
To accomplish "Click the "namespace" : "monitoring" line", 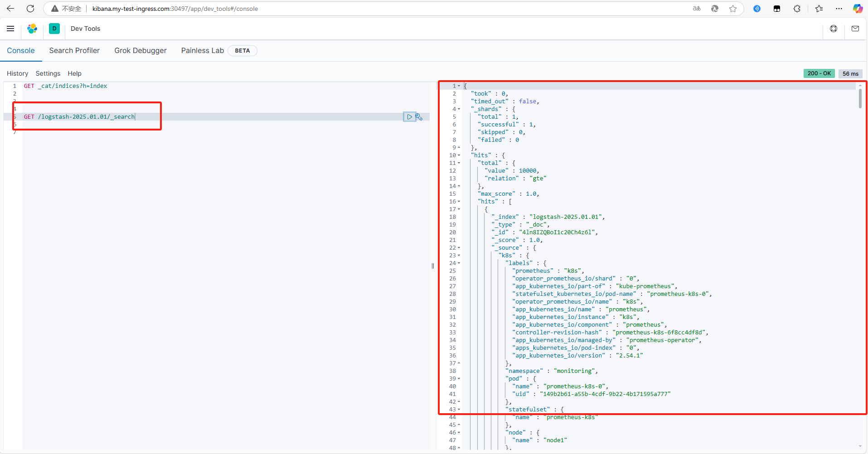I will tap(552, 371).
